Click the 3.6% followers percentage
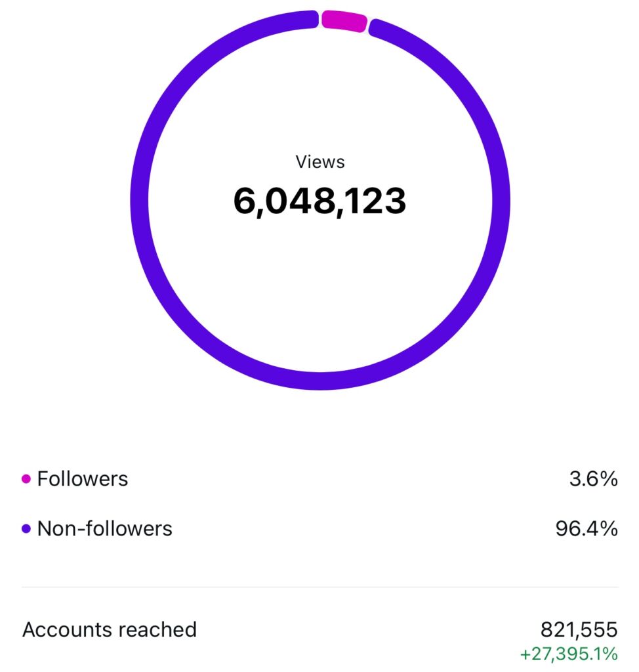 [x=593, y=479]
